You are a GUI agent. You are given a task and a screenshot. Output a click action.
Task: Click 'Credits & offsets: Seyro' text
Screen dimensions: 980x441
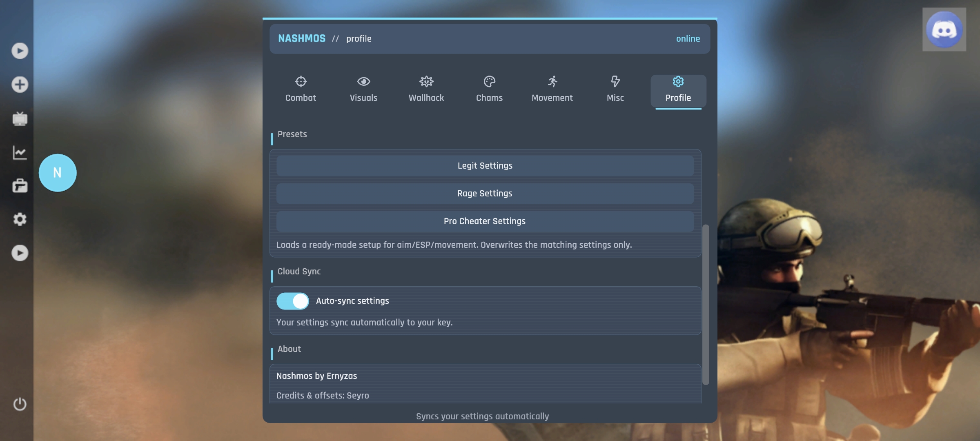[323, 396]
